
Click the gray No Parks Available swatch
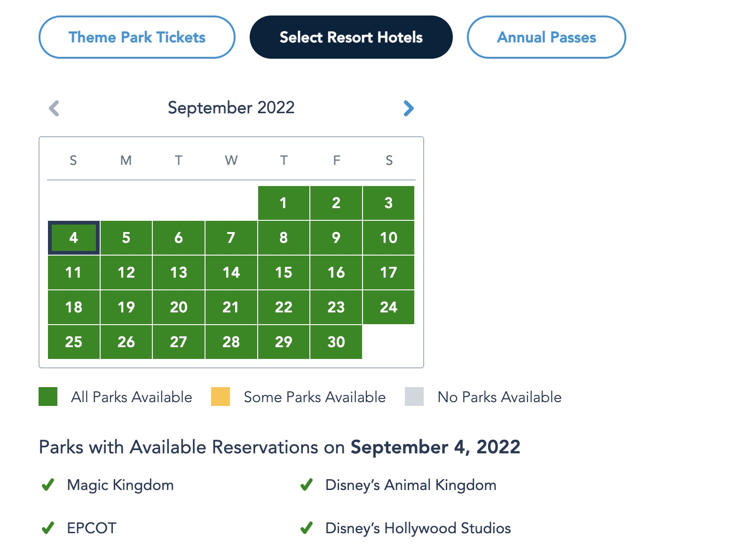(x=414, y=397)
